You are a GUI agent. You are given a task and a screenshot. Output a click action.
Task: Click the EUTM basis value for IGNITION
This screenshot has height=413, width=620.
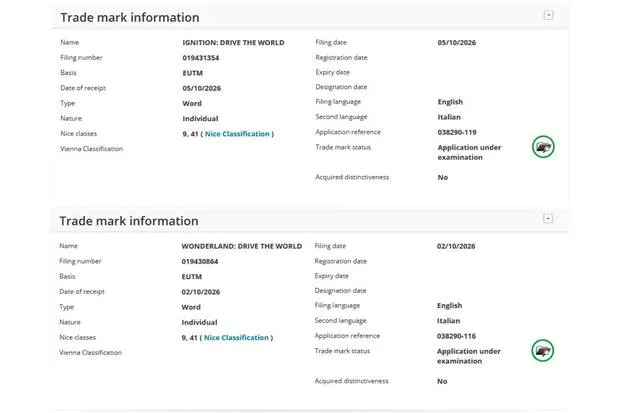[x=193, y=73]
